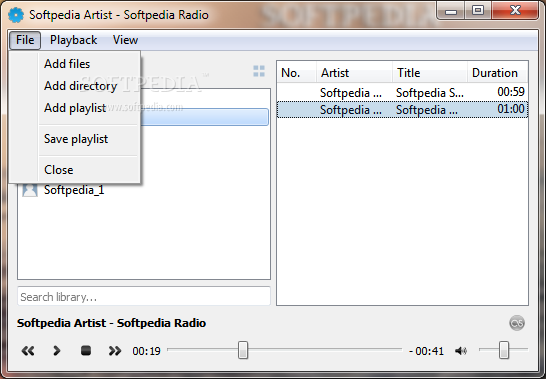Skip to next track with forward button
The height and width of the screenshot is (379, 546).
coord(115,350)
